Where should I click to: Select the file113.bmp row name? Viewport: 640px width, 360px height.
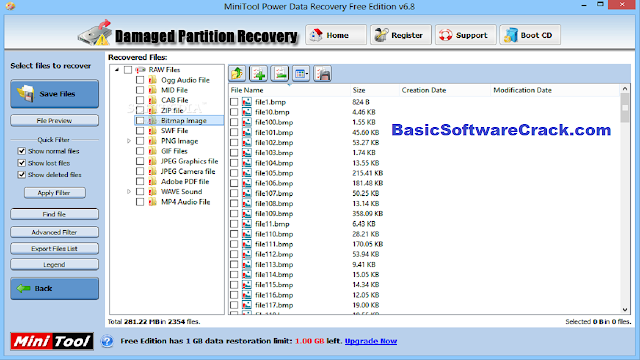click(274, 264)
